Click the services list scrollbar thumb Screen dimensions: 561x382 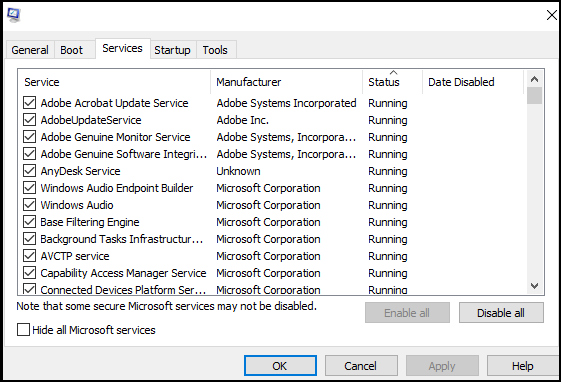click(534, 96)
